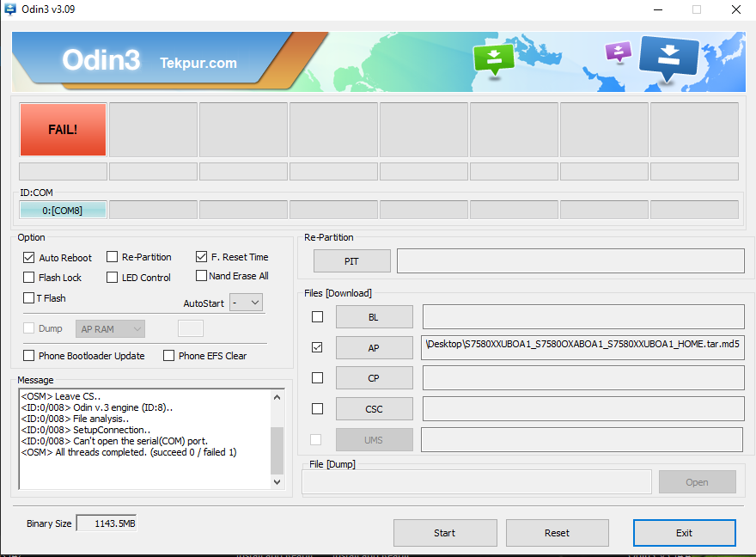Image resolution: width=756 pixels, height=557 pixels.
Task: Click the Exit button
Action: pyautogui.click(x=684, y=533)
